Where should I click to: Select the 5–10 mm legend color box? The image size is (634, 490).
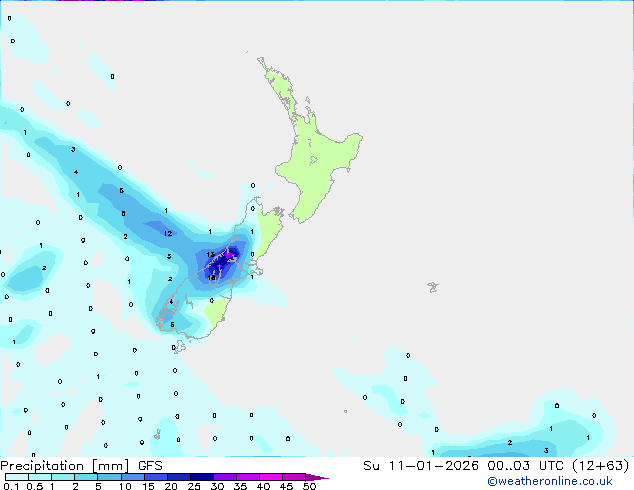109,477
